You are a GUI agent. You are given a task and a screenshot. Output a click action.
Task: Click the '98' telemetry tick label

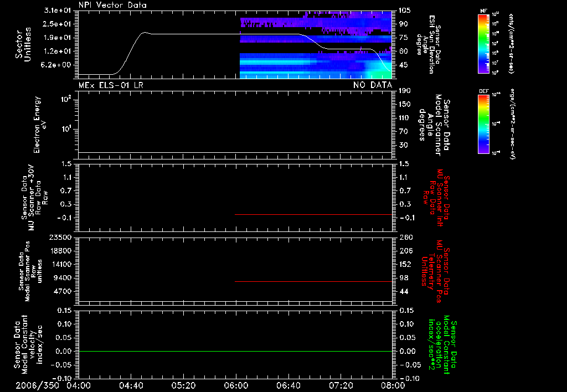click(404, 278)
